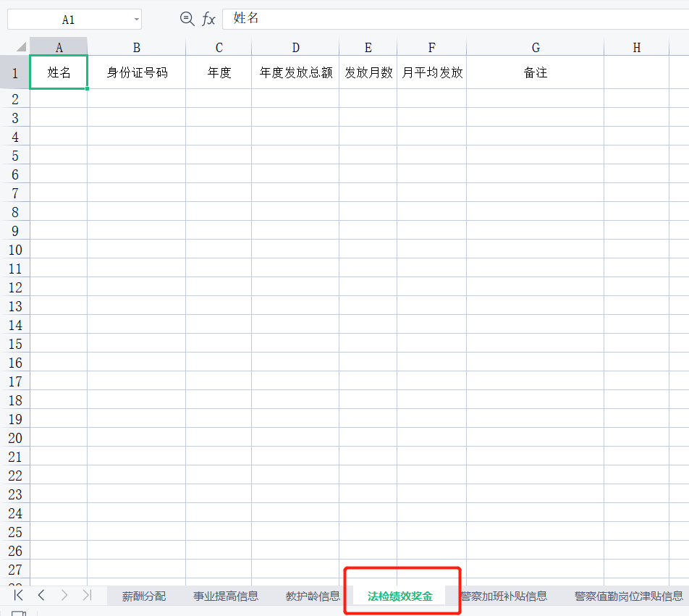This screenshot has height=616, width=689.
Task: Switch to 警察值勤岗位津贴信息 sheet tab
Action: pyautogui.click(x=628, y=596)
